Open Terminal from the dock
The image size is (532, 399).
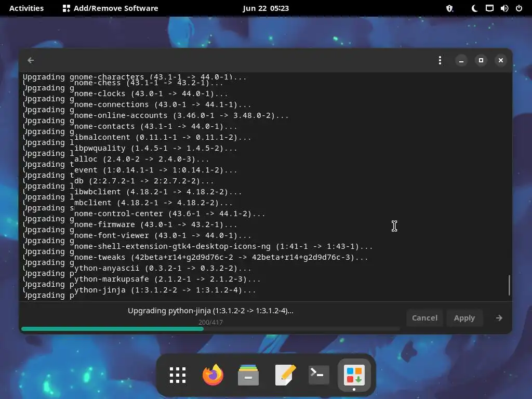(x=318, y=375)
